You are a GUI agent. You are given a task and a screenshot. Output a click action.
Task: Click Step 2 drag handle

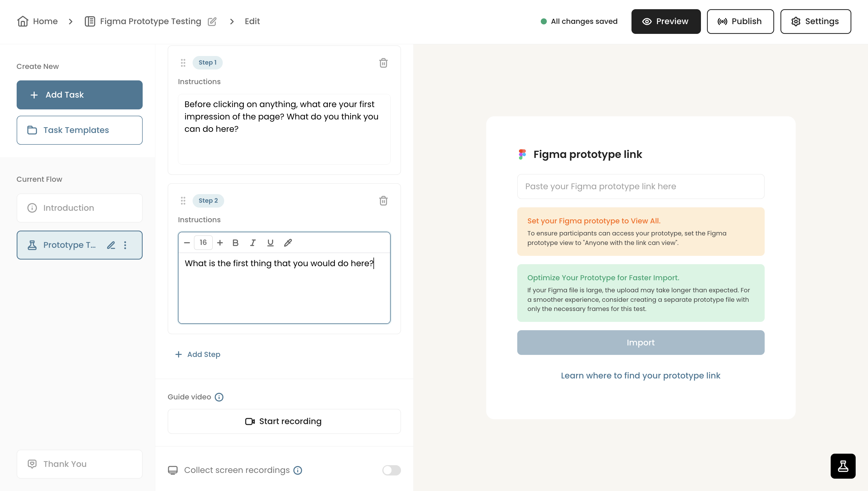pyautogui.click(x=183, y=201)
